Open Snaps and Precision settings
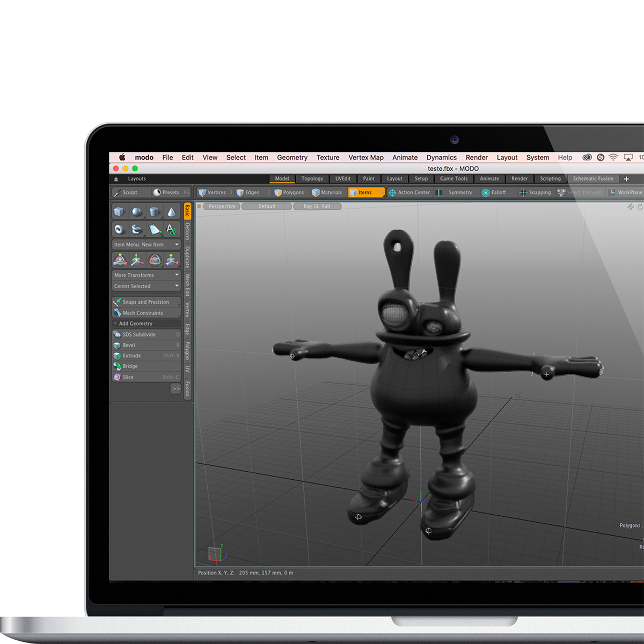The height and width of the screenshot is (644, 644). click(x=146, y=302)
